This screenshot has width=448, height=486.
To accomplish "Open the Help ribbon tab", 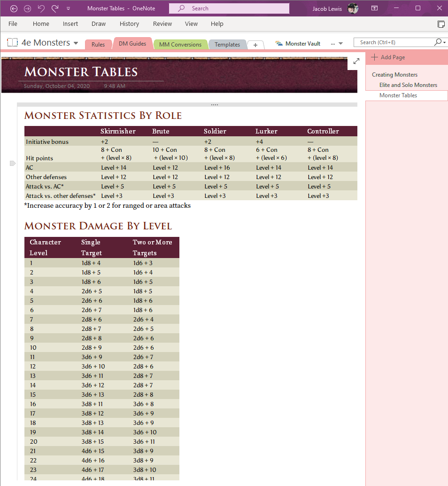I will click(x=217, y=24).
